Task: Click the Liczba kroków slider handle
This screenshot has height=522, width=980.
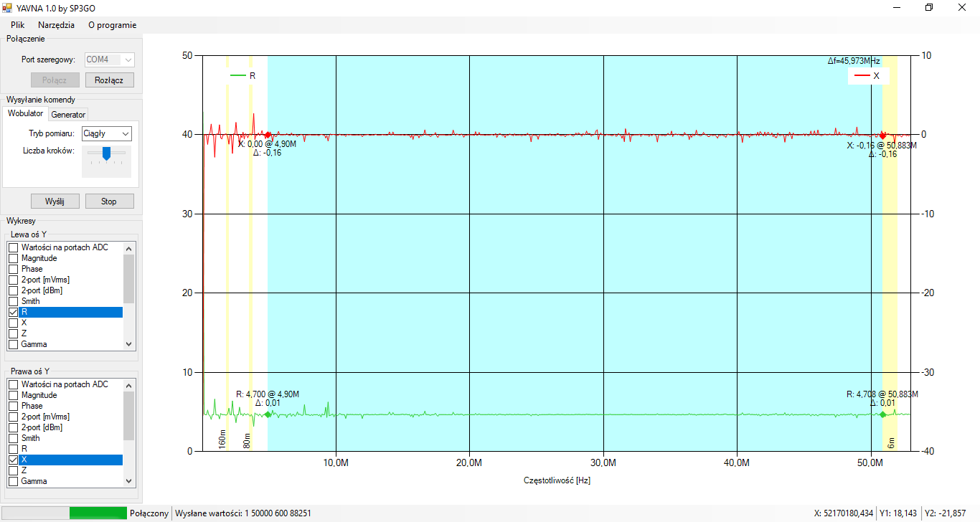Action: point(106,153)
